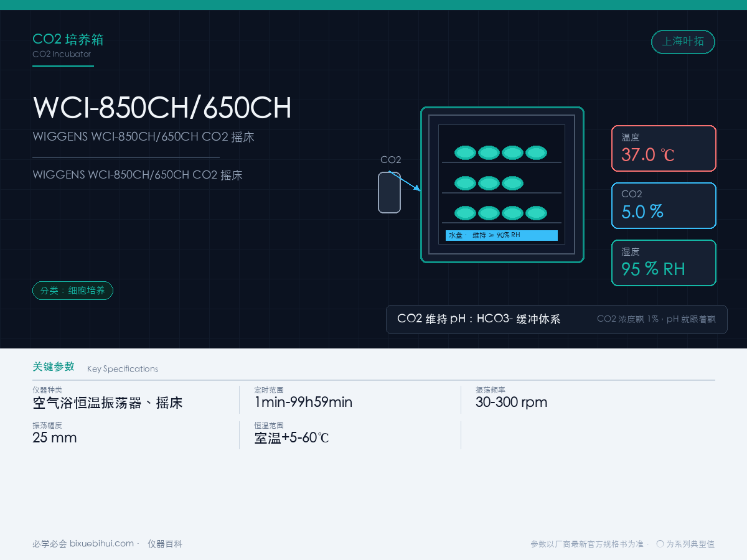This screenshot has height=560, width=747.
Task: Select the incubator chamber illustration
Action: click(x=502, y=185)
